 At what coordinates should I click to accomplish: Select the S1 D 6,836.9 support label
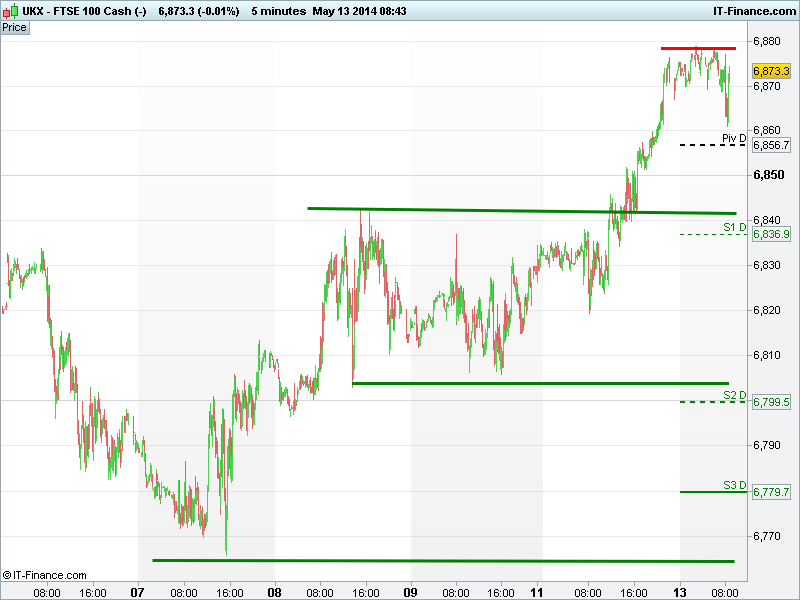(x=771, y=234)
